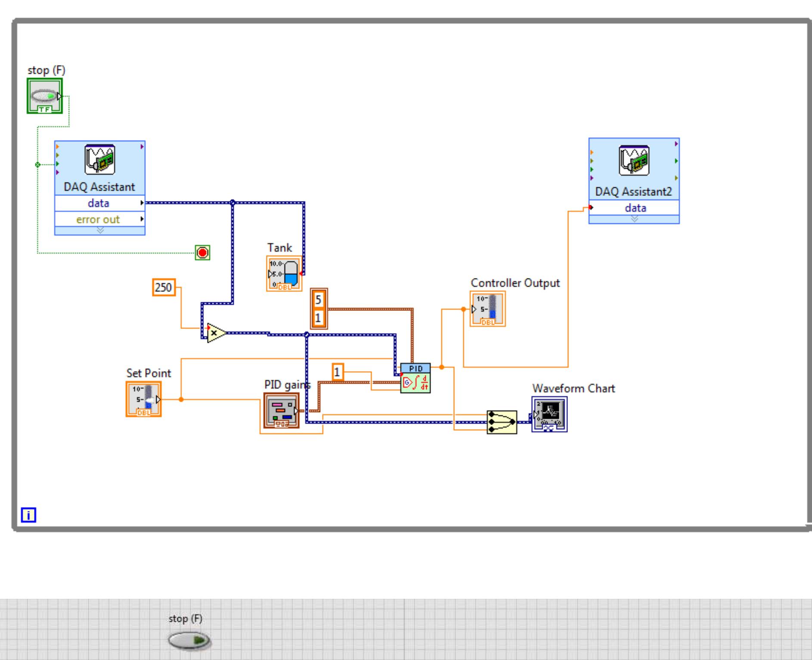Image resolution: width=812 pixels, height=660 pixels.
Task: Click the PID gains label
Action: pos(287,384)
